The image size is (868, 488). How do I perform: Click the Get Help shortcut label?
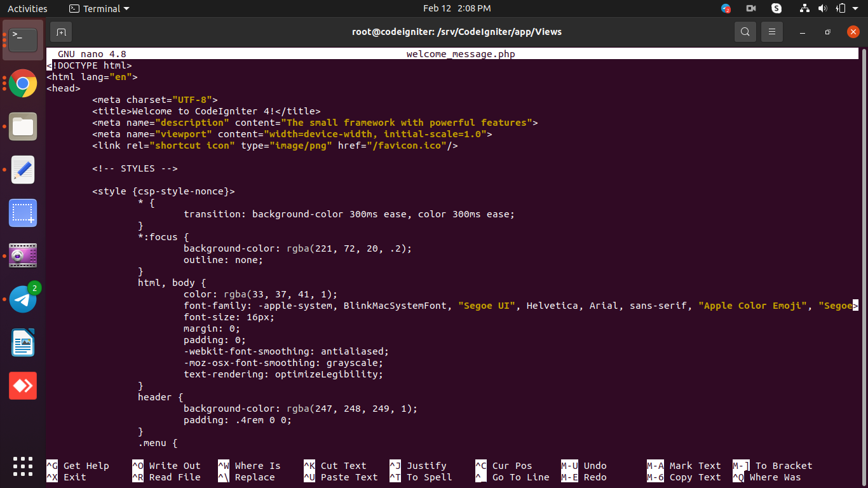pyautogui.click(x=86, y=466)
